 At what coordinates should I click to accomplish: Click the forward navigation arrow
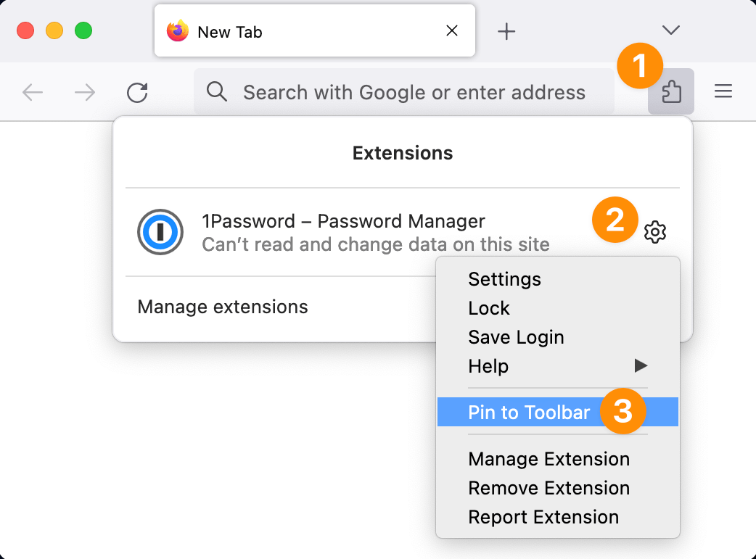[85, 92]
